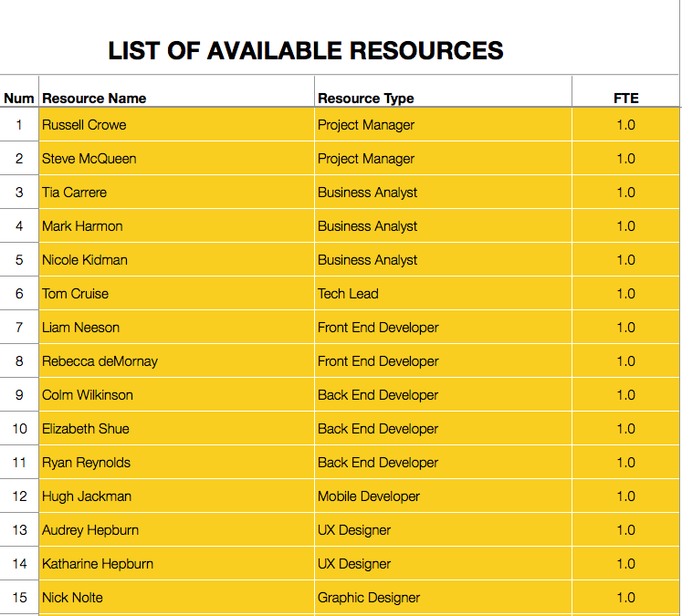
Task: Click the FTE 1.0 value for Russell Crowe
Action: click(x=626, y=125)
